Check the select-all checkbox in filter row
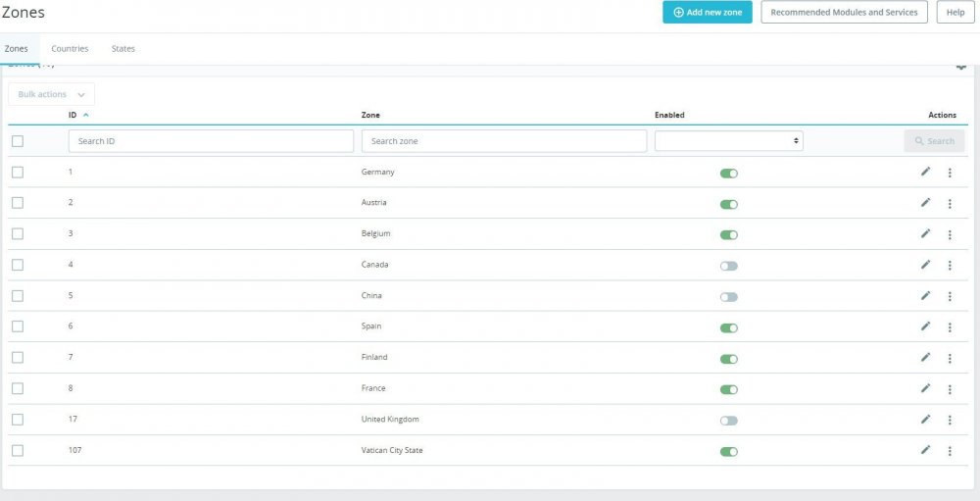Screen dimensions: 980x501 [x=18, y=141]
